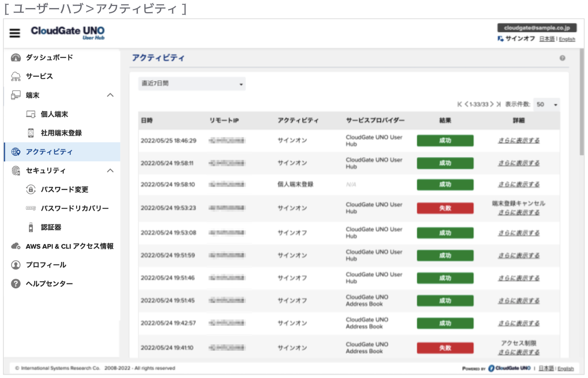Screen dimensions: 588x378
Task: Click the 失敗 badge in 19:53:23 row
Action: tap(445, 208)
